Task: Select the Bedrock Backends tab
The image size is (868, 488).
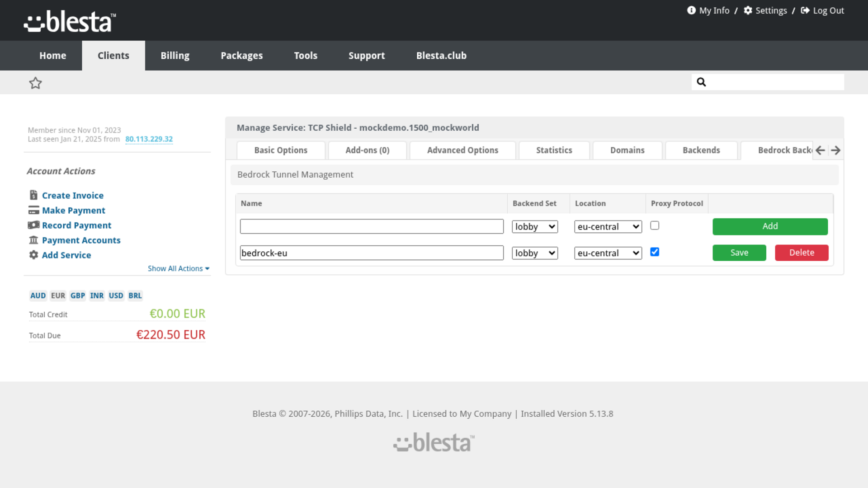Action: [x=778, y=150]
